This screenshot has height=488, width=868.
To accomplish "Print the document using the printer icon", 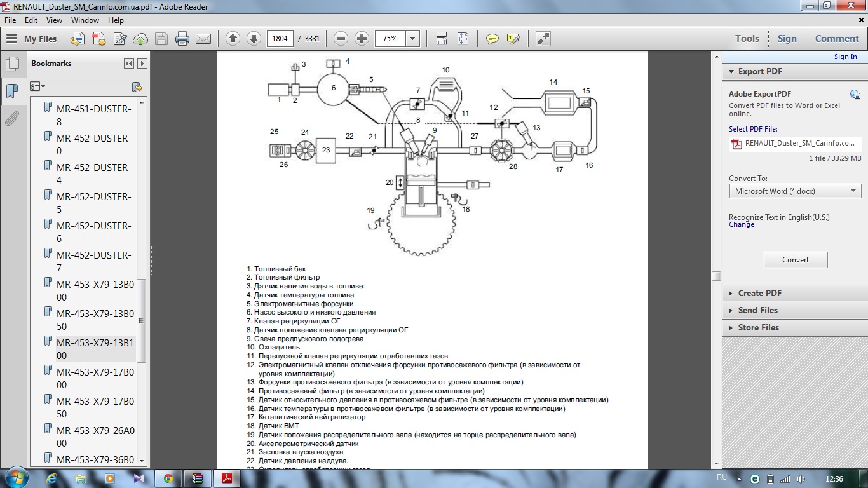I will 182,39.
